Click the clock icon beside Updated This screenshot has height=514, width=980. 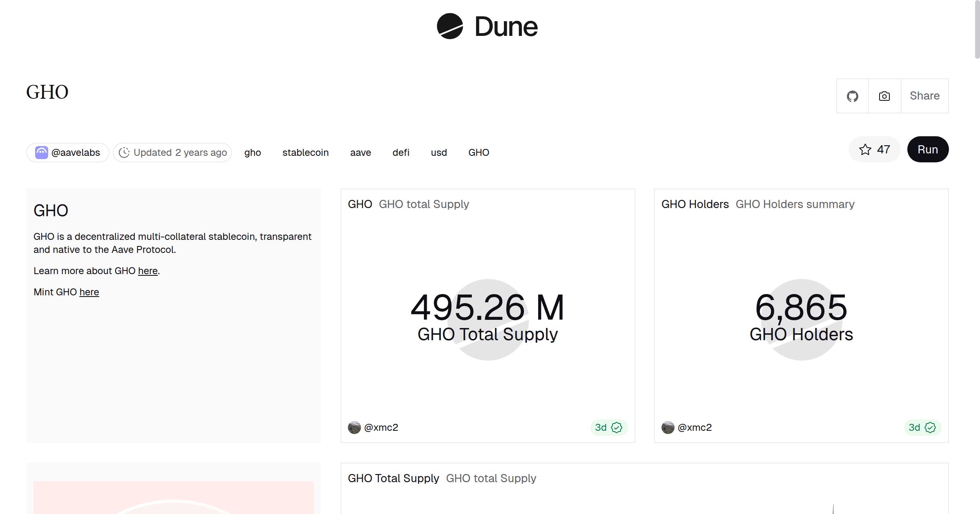[x=124, y=153]
